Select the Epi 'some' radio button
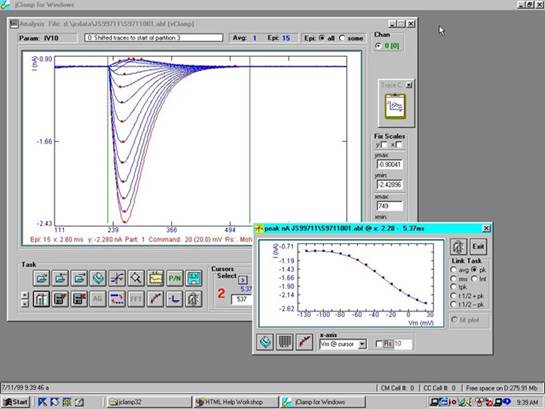 click(342, 38)
